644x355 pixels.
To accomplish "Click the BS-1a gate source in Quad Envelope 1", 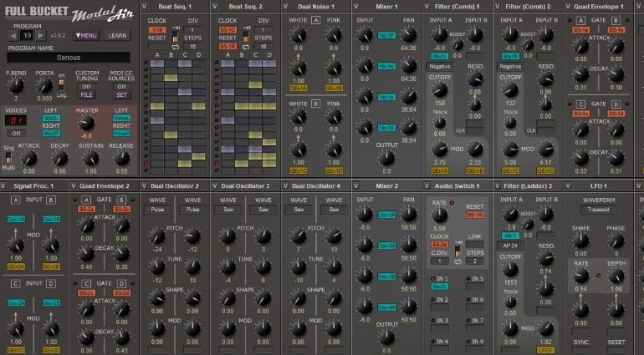I will (x=580, y=29).
